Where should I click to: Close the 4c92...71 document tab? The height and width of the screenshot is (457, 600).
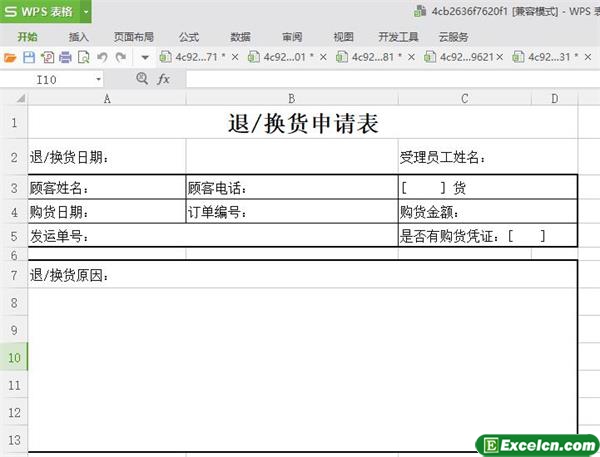[x=235, y=57]
